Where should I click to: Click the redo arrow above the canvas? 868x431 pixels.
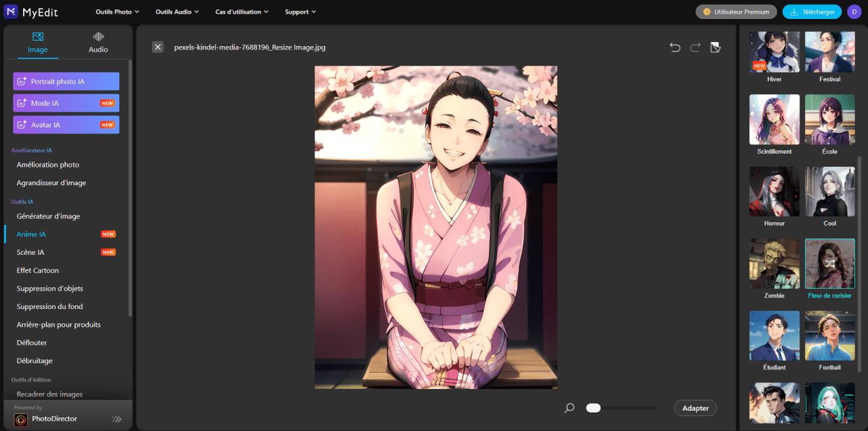[x=694, y=47]
